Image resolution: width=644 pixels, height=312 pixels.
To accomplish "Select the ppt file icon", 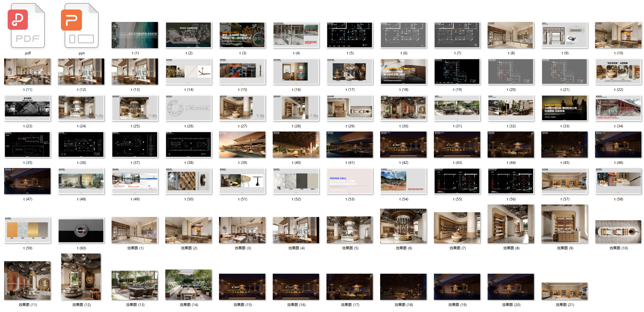I will pos(81,26).
